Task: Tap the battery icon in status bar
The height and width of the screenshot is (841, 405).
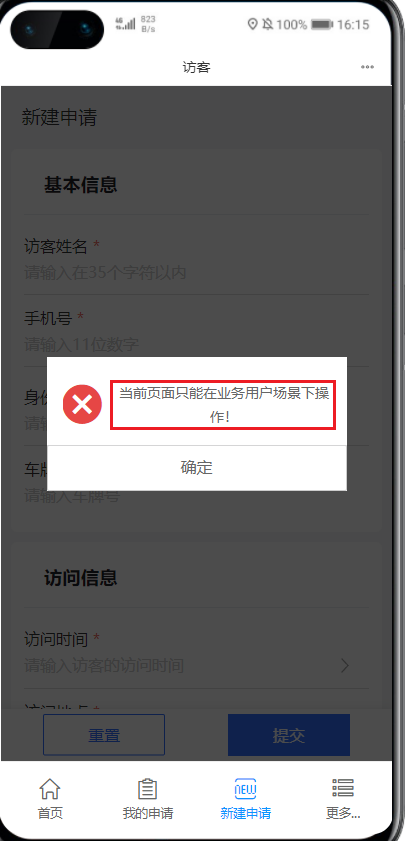Action: [322, 24]
